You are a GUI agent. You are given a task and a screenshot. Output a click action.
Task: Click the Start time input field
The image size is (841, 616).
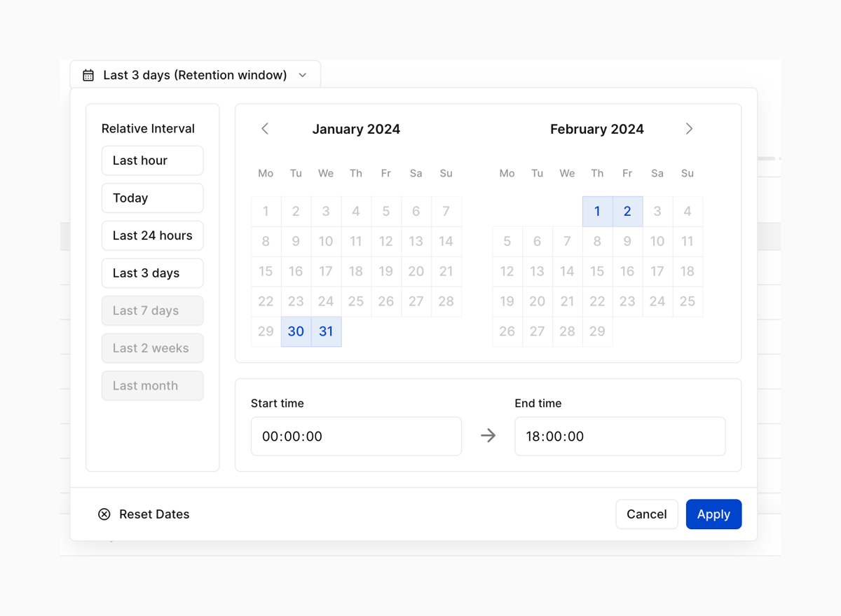356,436
